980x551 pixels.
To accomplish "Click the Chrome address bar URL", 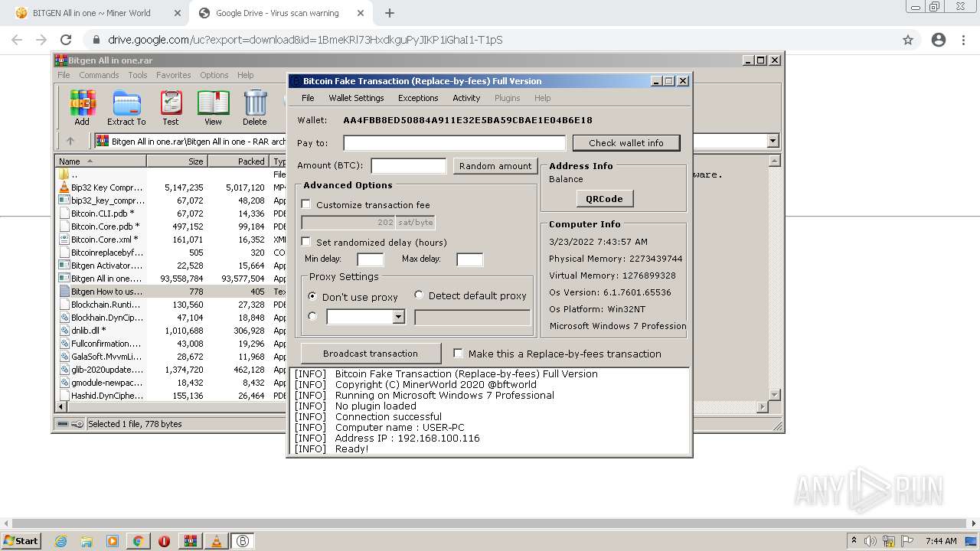I will point(305,40).
